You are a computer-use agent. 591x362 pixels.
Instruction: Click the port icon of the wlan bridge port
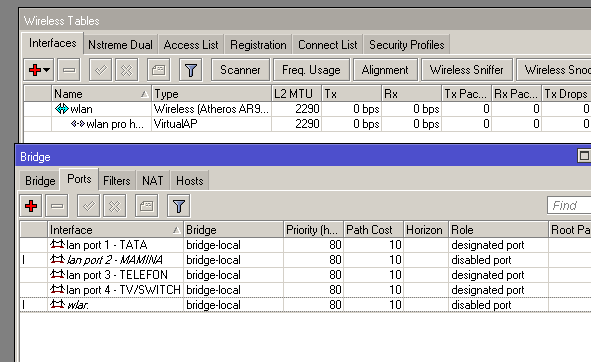[x=57, y=304]
